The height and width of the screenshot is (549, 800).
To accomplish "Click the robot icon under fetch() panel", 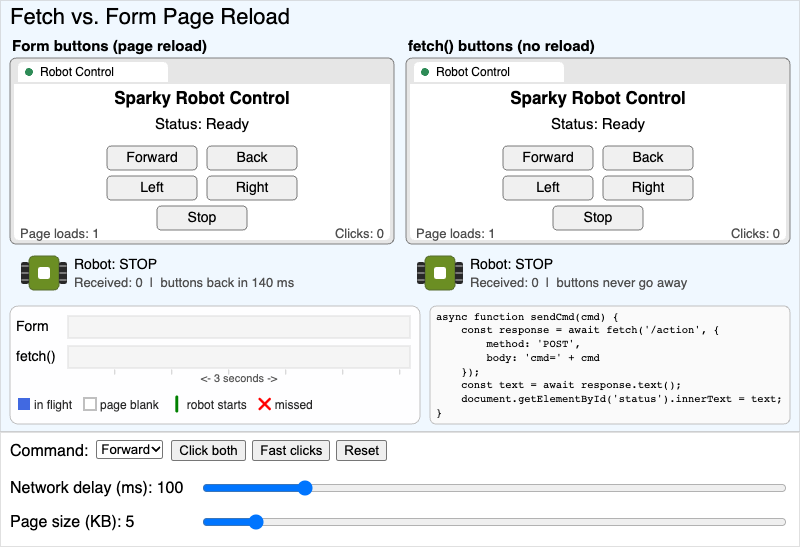I will (x=440, y=273).
